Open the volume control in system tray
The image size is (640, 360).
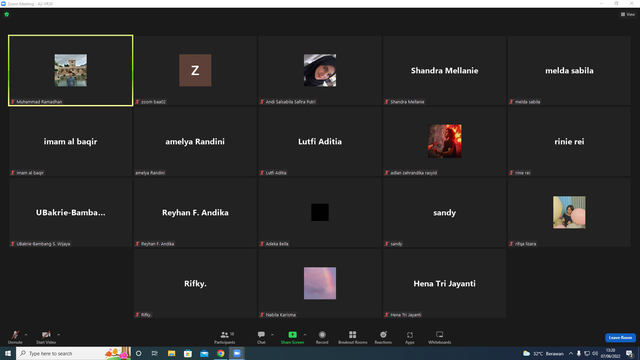pyautogui.click(x=595, y=353)
